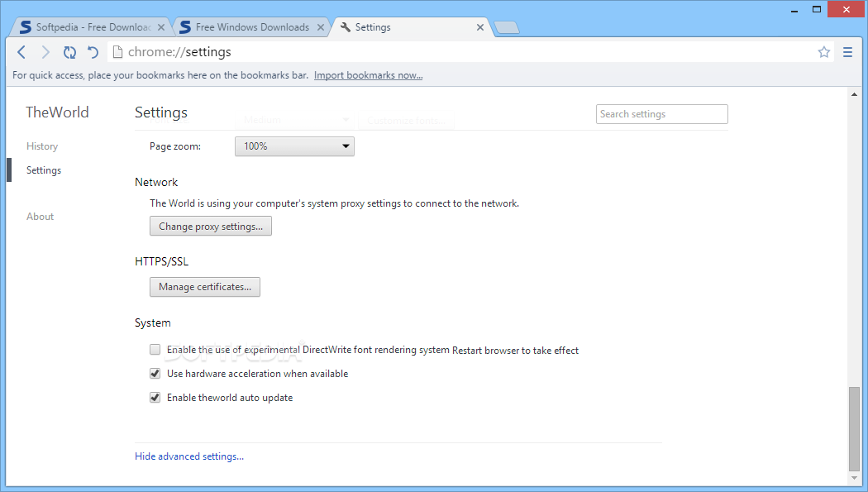Click the System section heading

coord(153,322)
